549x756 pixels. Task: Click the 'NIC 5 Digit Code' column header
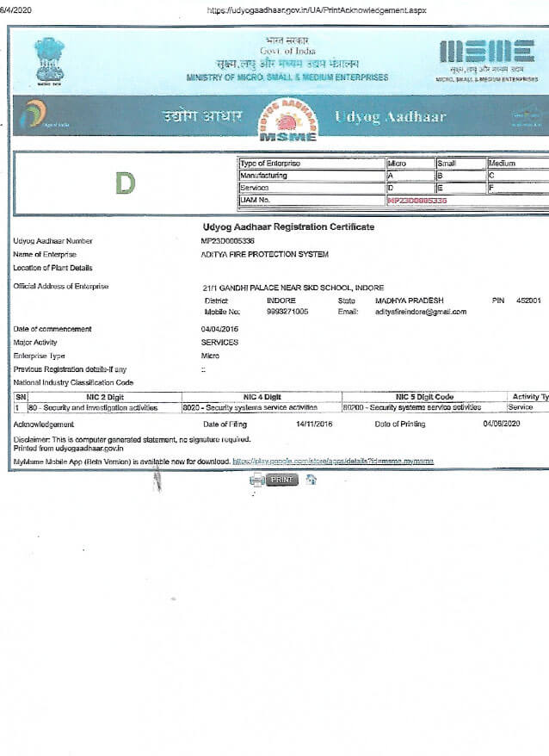pos(424,397)
